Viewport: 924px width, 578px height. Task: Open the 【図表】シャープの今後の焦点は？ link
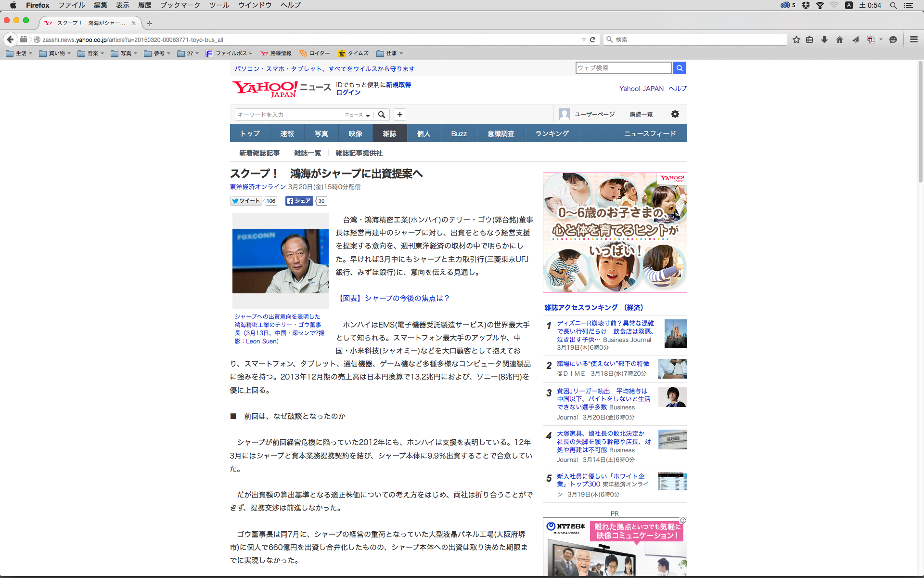pyautogui.click(x=393, y=298)
